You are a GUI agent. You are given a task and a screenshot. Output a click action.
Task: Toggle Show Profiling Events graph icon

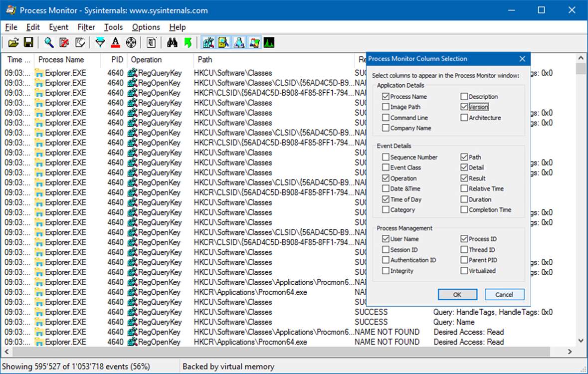click(x=269, y=43)
